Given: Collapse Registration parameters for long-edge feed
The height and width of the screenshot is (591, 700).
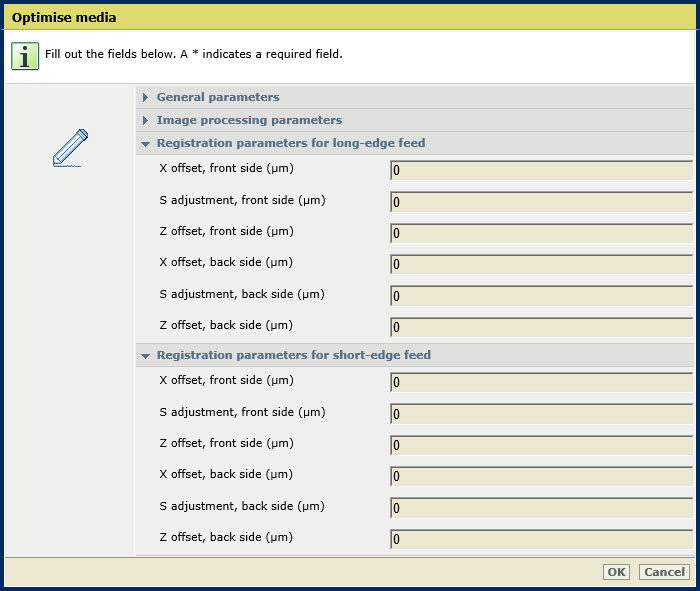Looking at the screenshot, I should pyautogui.click(x=291, y=143).
